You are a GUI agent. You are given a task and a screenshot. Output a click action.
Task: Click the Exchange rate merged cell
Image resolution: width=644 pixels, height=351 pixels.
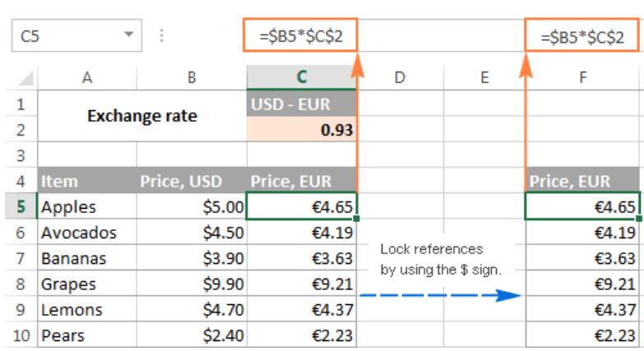(141, 116)
